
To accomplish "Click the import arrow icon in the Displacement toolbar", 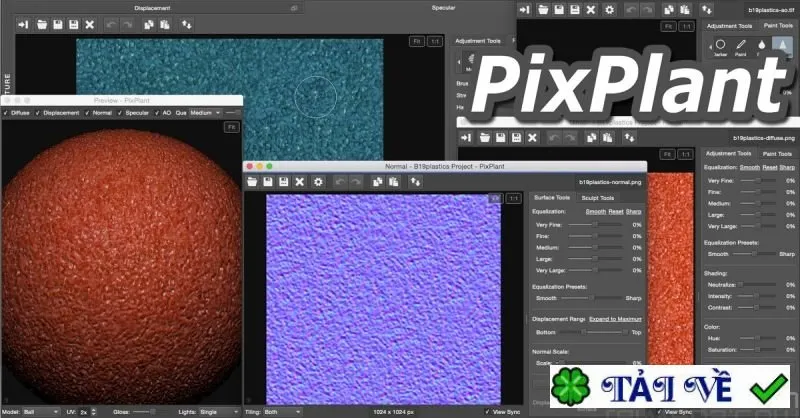I will tap(23, 24).
